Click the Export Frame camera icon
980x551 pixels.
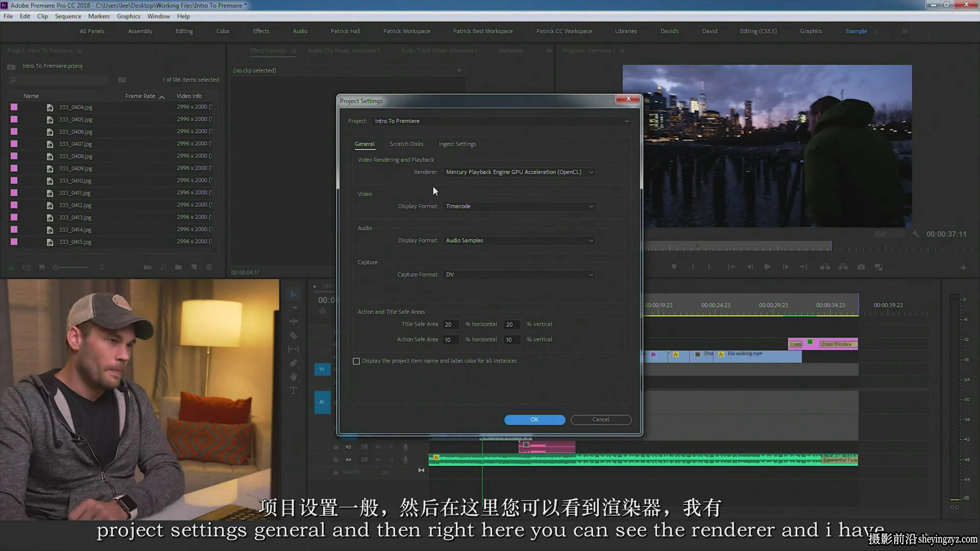tap(861, 267)
